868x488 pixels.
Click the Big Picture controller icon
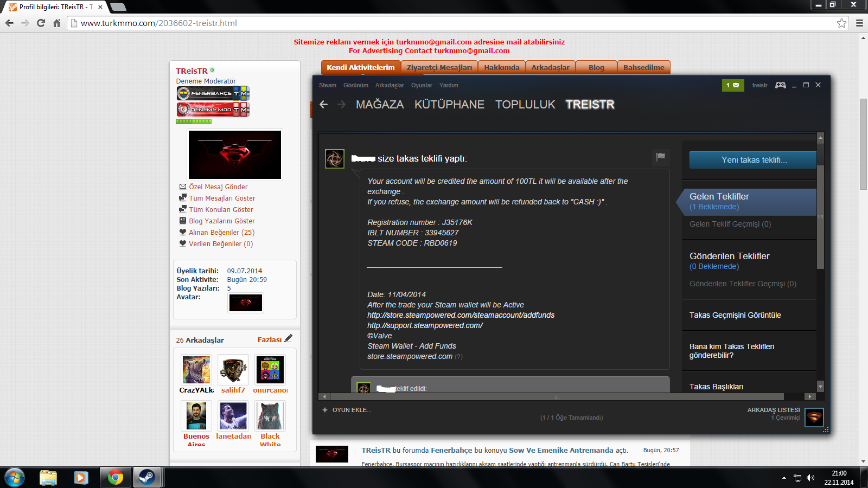point(780,85)
